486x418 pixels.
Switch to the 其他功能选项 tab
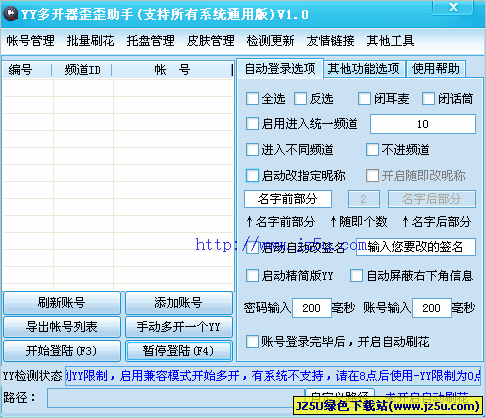coord(364,69)
